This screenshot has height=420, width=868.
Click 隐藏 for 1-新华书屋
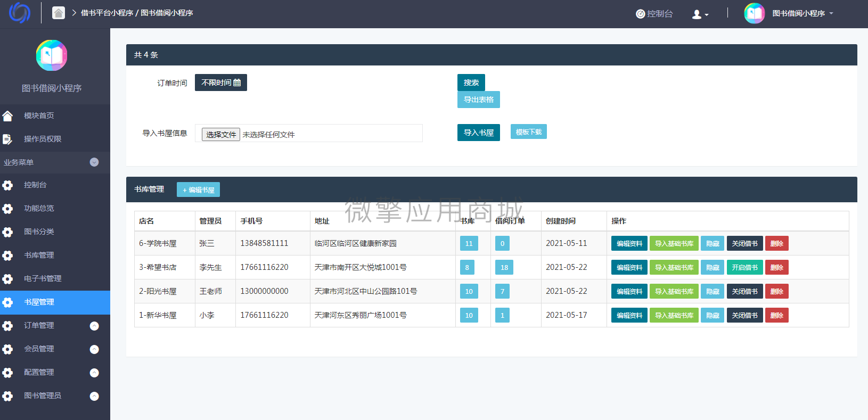pyautogui.click(x=713, y=315)
